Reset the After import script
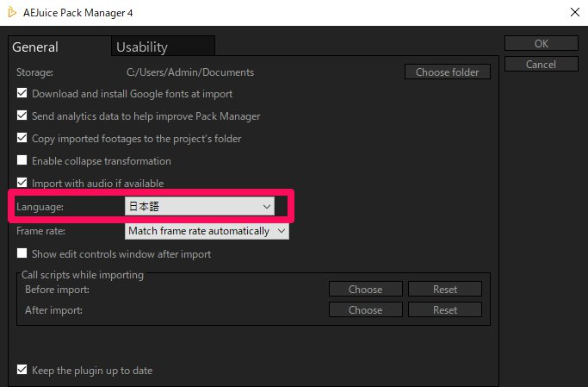 pyautogui.click(x=445, y=310)
